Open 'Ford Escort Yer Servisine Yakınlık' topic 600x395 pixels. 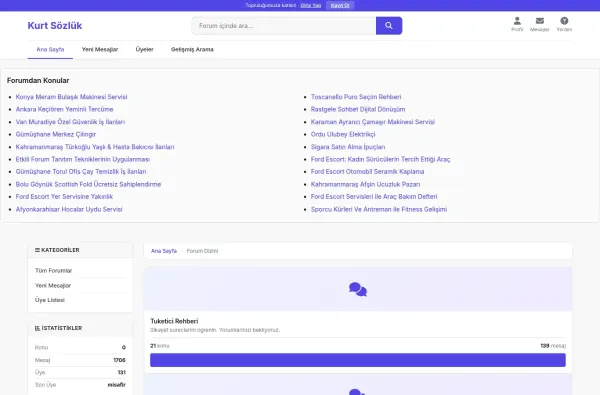click(x=64, y=196)
